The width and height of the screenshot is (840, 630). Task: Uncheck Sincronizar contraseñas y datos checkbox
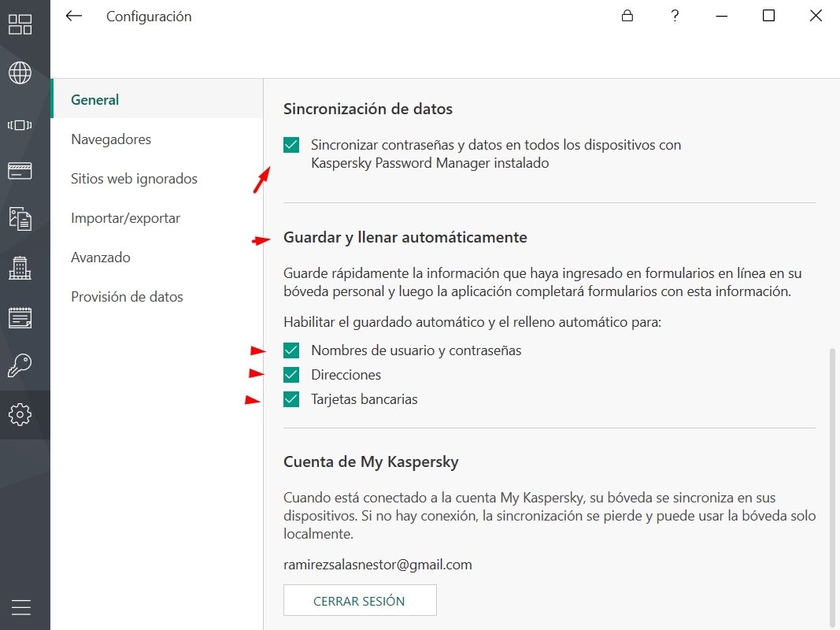pyautogui.click(x=291, y=145)
